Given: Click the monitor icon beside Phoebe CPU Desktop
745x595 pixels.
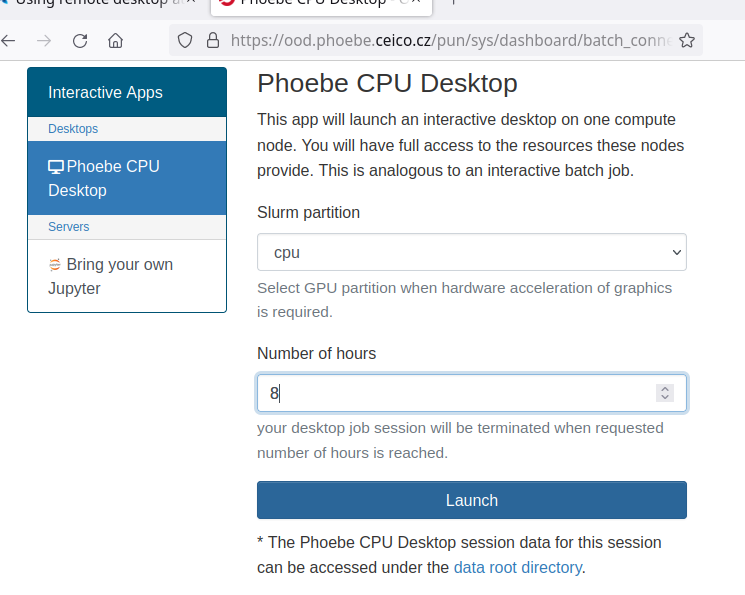Looking at the screenshot, I should 56,167.
